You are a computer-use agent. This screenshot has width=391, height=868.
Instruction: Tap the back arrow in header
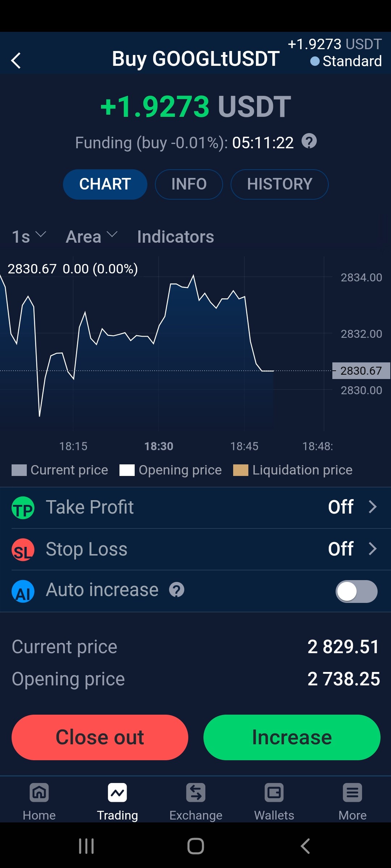(x=16, y=60)
